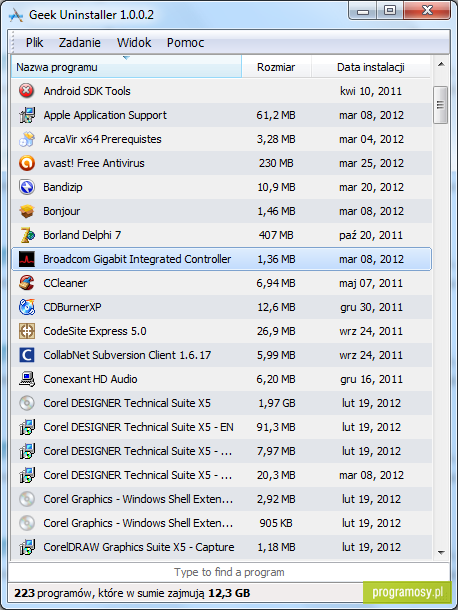Click the Android SDK Tools red icon

26,91
